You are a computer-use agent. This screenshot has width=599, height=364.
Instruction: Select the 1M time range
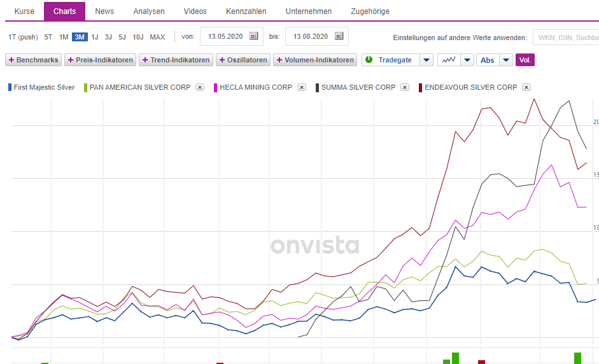point(64,37)
